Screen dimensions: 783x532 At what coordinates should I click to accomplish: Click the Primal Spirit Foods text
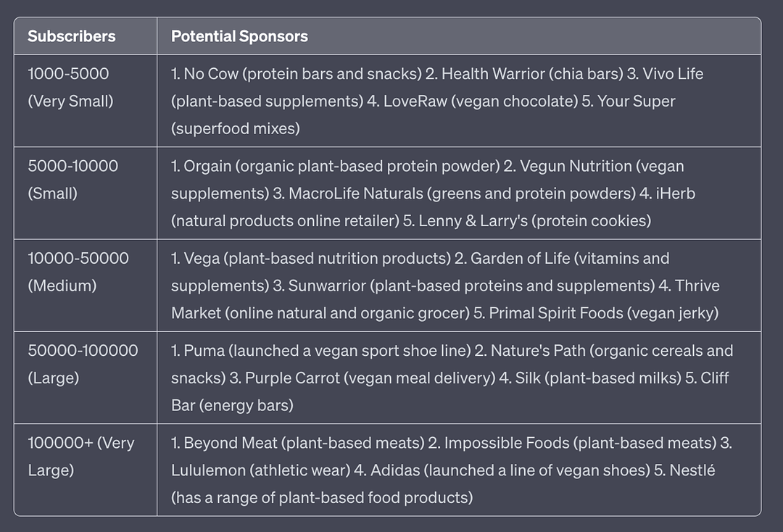pos(551,313)
